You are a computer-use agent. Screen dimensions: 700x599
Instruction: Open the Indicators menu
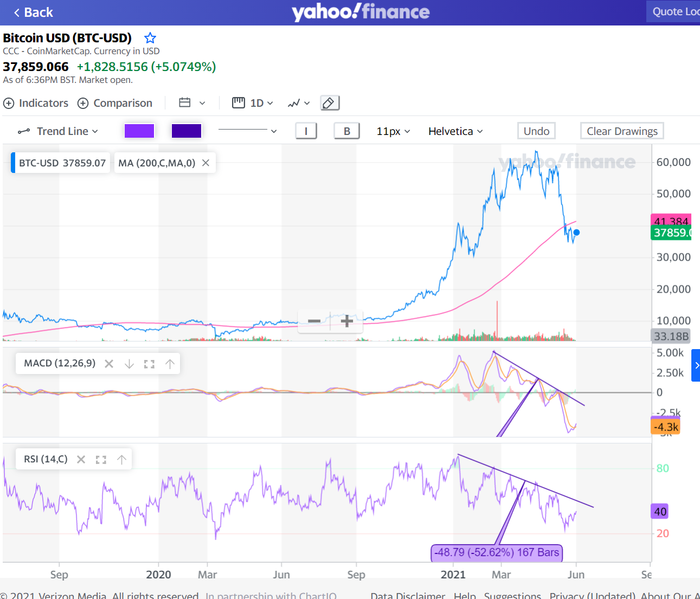pos(36,103)
